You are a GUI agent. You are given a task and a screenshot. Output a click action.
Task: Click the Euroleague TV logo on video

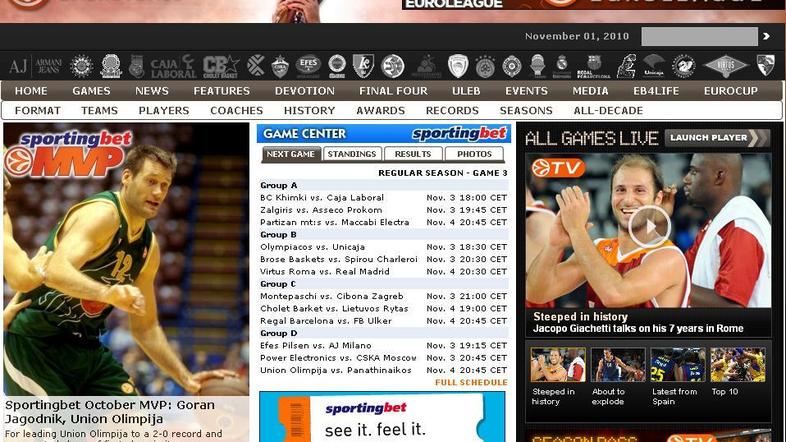pyautogui.click(x=558, y=168)
